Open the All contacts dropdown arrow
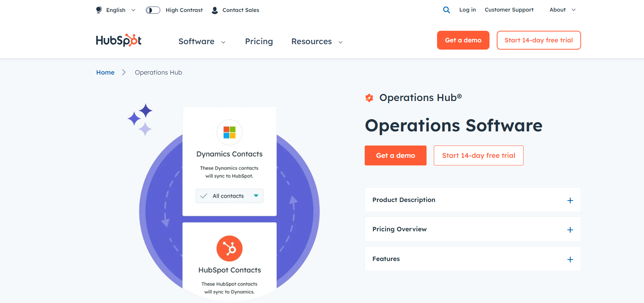The image size is (644, 303). tap(256, 196)
